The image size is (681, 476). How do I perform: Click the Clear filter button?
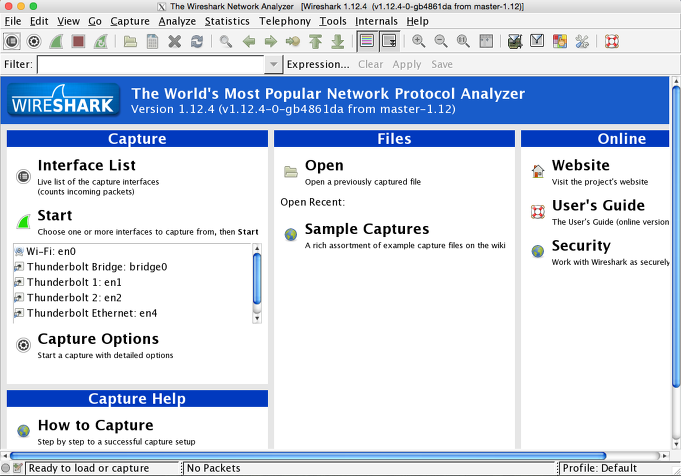(370, 64)
